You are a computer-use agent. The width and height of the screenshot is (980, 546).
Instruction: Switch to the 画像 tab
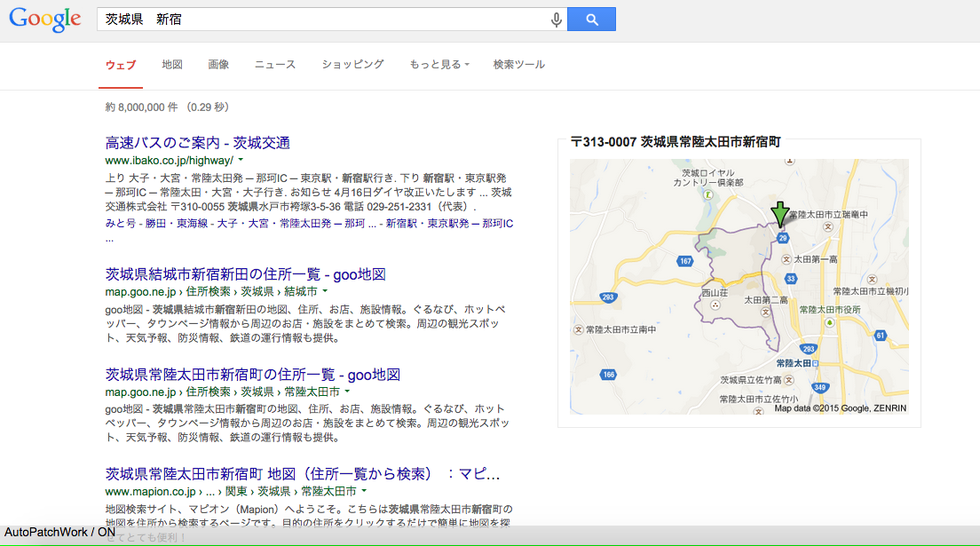click(x=218, y=65)
